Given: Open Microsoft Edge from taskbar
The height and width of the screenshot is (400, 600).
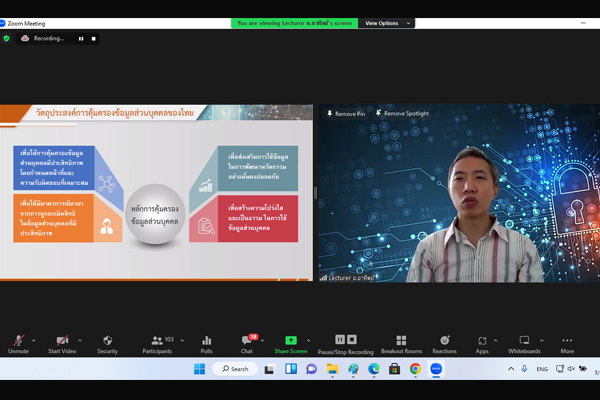Looking at the screenshot, I should (x=374, y=369).
